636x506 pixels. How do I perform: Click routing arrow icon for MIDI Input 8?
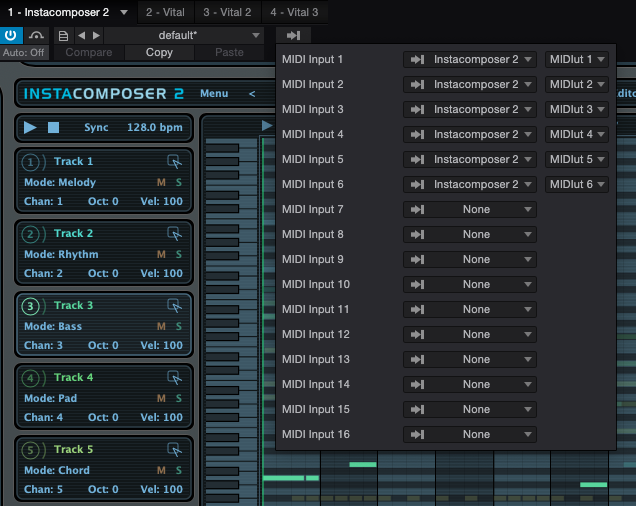point(417,235)
